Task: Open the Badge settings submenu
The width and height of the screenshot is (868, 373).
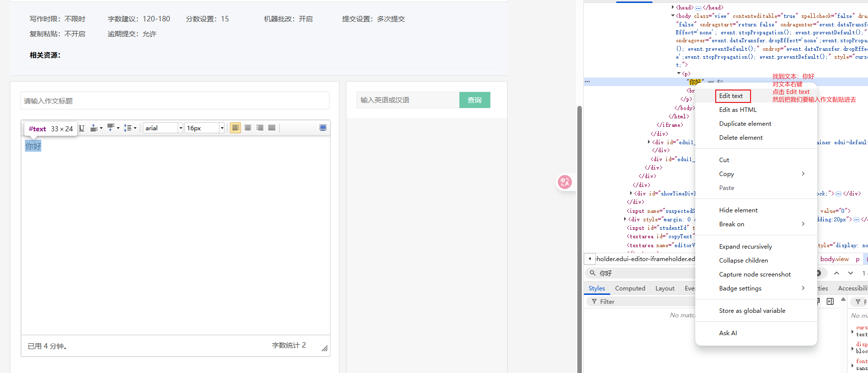Action: click(756, 288)
